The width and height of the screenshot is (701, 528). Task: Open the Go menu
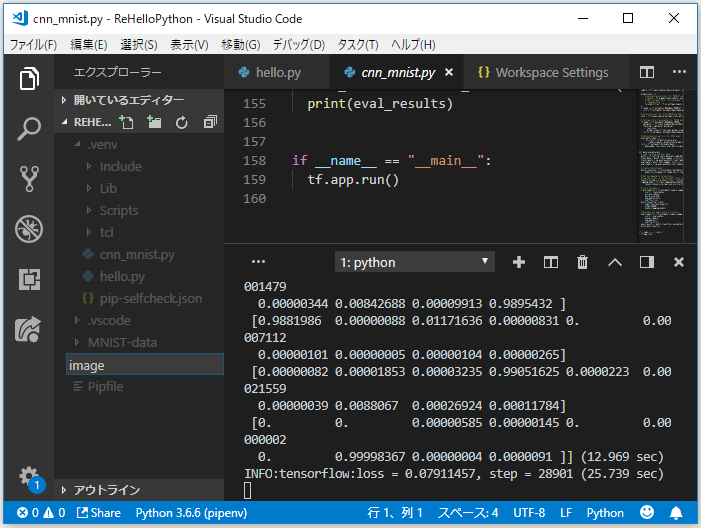(x=241, y=44)
